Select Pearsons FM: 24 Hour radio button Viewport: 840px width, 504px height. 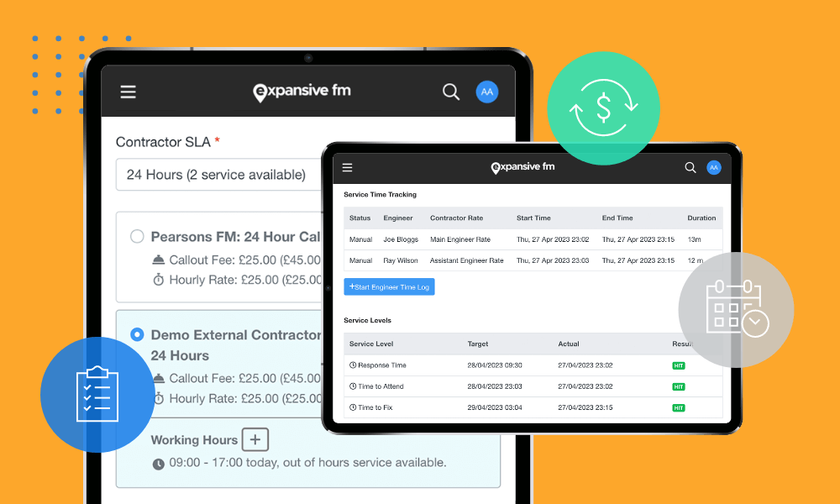137,236
